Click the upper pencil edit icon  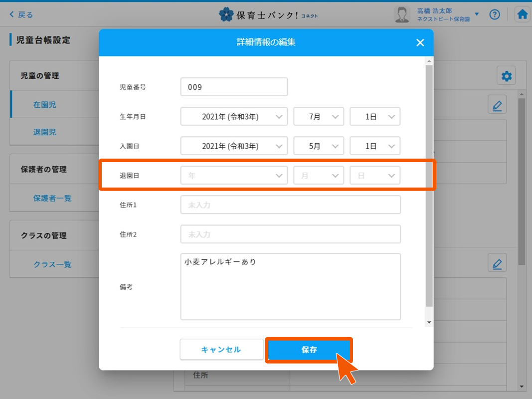[497, 105]
